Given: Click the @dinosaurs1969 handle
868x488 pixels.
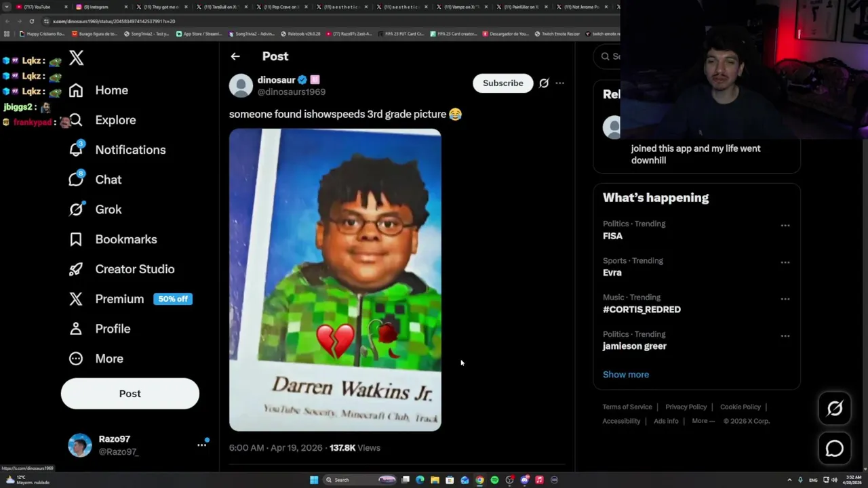Looking at the screenshot, I should point(292,92).
